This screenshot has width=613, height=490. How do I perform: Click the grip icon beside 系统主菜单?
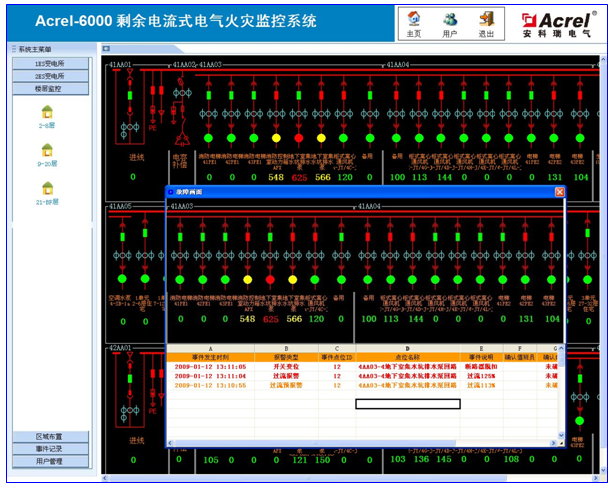tap(14, 49)
